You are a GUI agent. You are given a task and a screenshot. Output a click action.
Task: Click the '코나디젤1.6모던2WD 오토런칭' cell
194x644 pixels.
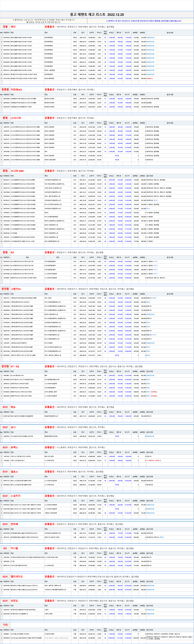(20, 634)
